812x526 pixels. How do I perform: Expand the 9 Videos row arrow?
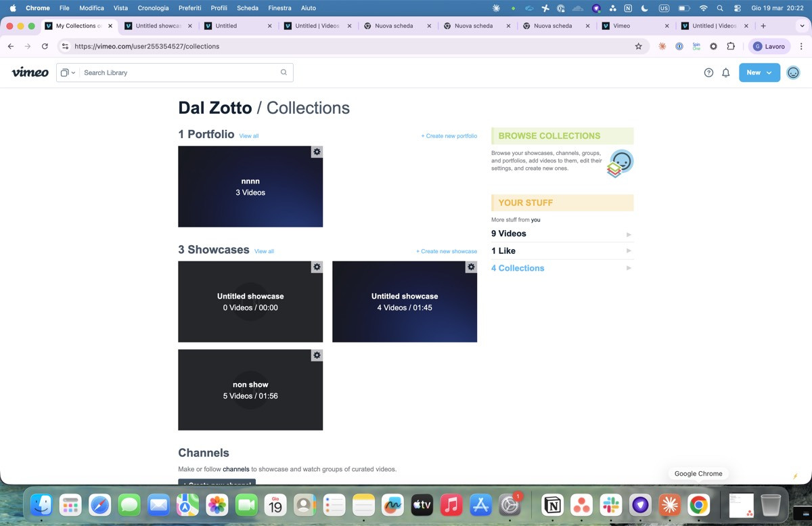tap(629, 234)
